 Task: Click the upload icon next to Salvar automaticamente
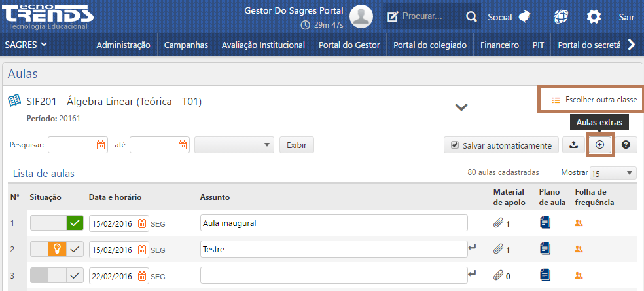573,145
